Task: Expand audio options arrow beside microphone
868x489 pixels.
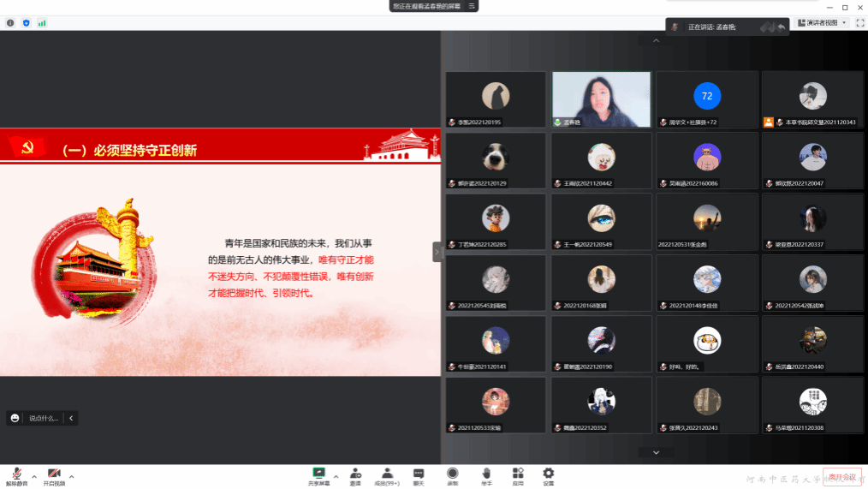Action: click(x=34, y=476)
